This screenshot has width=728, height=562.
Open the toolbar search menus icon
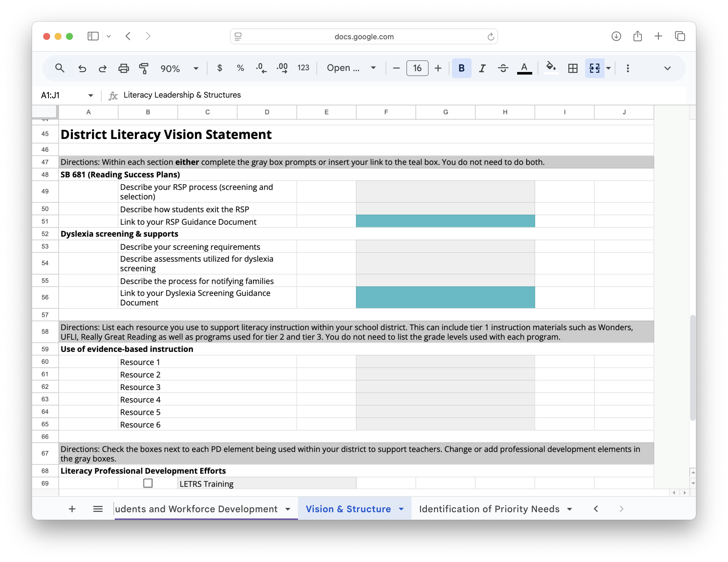[x=60, y=68]
